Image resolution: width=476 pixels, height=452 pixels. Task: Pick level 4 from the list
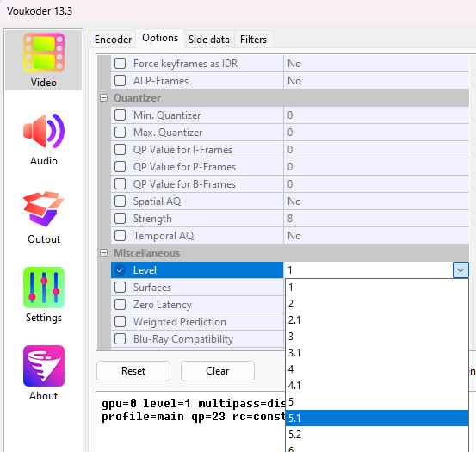tap(377, 369)
